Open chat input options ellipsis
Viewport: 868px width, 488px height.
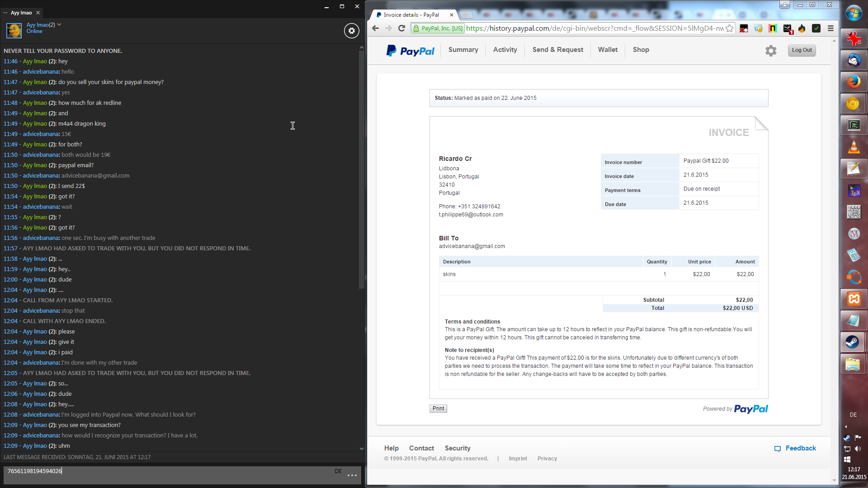click(352, 475)
